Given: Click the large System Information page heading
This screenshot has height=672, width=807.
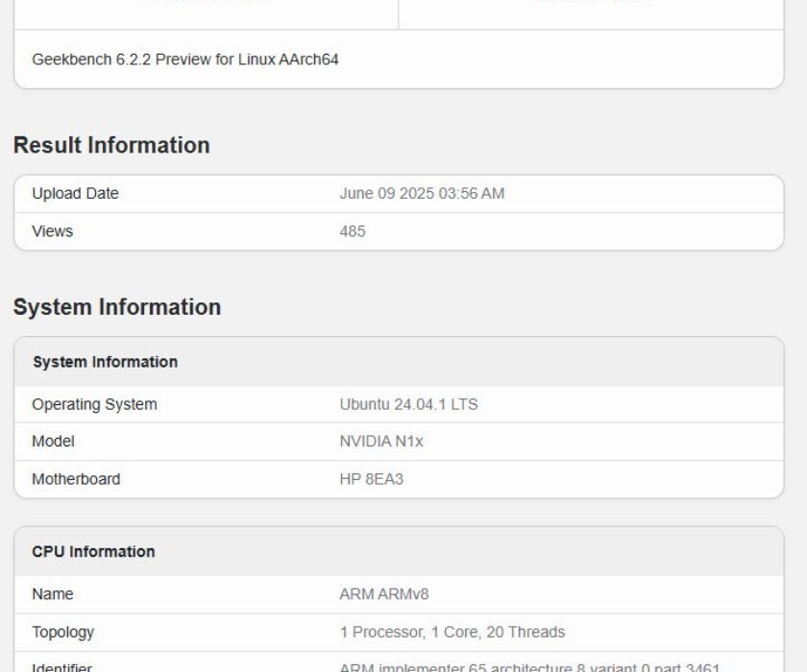Looking at the screenshot, I should [x=117, y=307].
